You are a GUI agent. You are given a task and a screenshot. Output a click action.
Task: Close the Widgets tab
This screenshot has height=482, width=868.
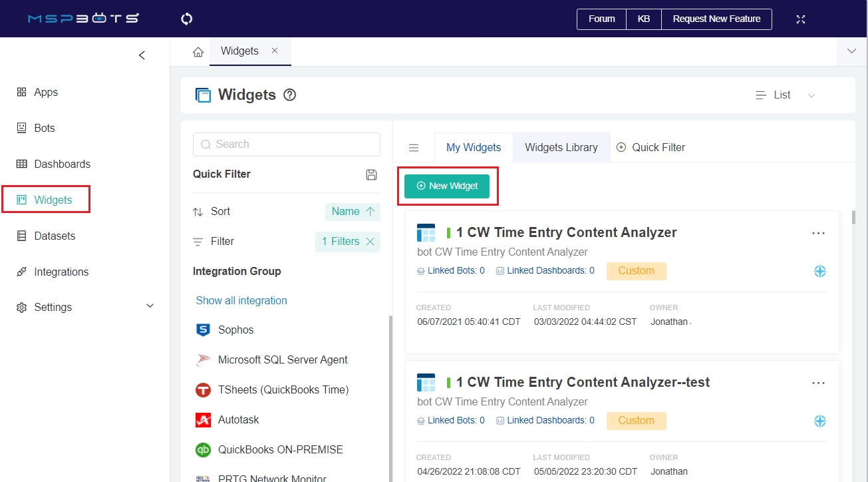pos(275,51)
